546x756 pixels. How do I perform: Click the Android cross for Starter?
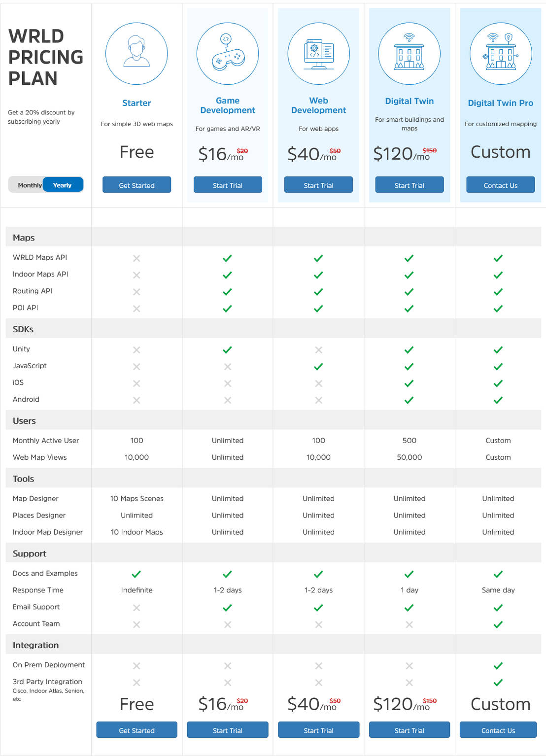[x=136, y=400]
